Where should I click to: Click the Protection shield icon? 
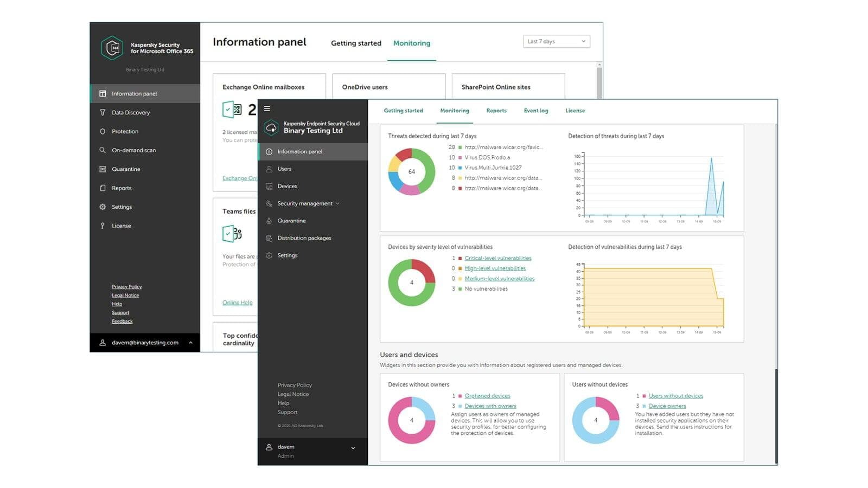[x=103, y=131]
